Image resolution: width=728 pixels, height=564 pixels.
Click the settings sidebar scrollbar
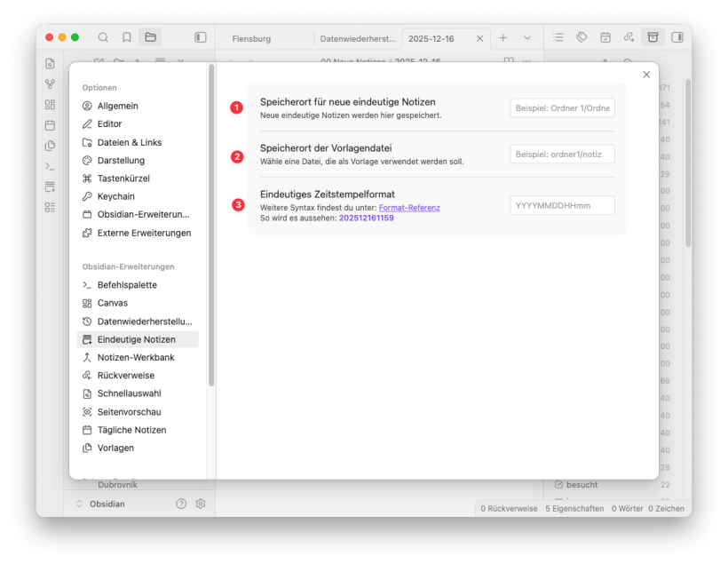click(211, 222)
